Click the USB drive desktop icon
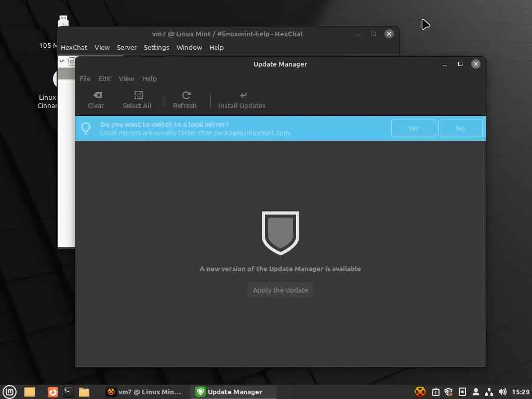Screen dimensions: 532x399 point(63,21)
